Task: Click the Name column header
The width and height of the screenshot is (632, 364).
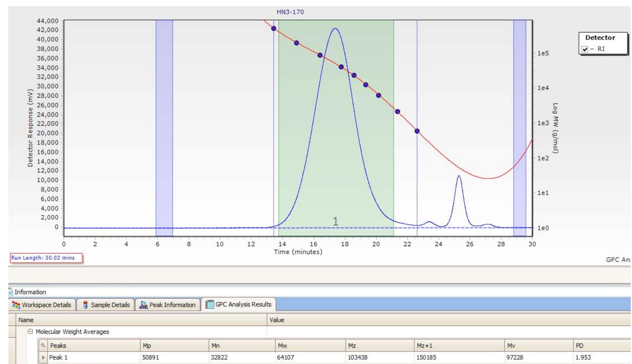Action: click(141, 320)
